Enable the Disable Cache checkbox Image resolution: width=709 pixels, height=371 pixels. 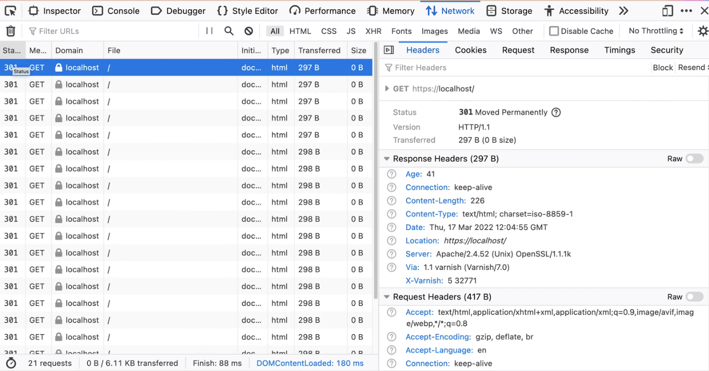click(x=554, y=31)
